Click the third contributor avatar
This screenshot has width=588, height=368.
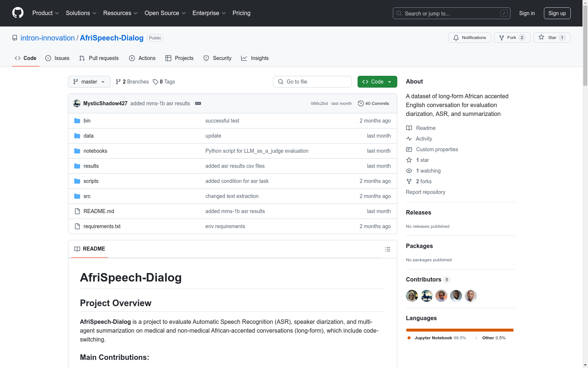click(x=441, y=296)
